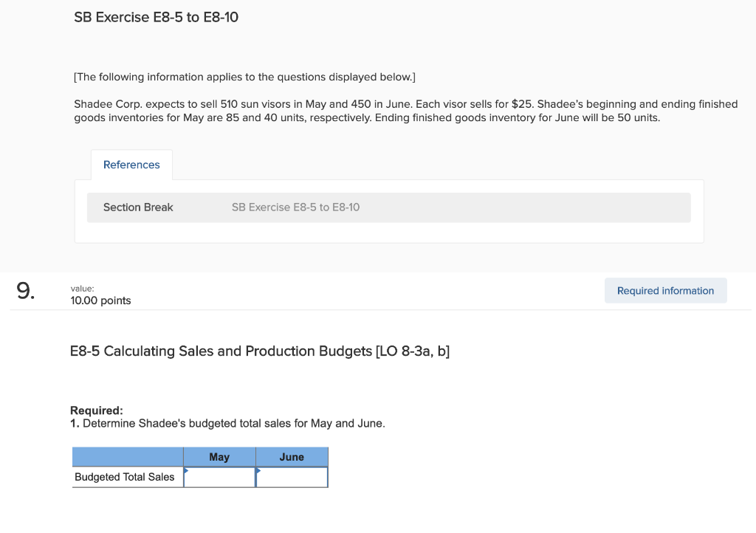Screen dimensions: 756x533
Task: Click the Budgeted Total Sales row label
Action: pyautogui.click(x=124, y=477)
